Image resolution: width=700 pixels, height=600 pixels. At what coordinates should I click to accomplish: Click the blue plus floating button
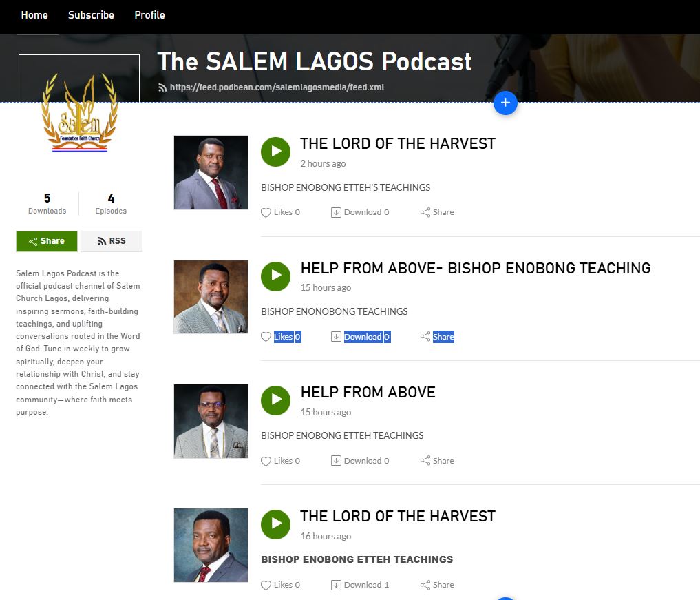tap(505, 103)
